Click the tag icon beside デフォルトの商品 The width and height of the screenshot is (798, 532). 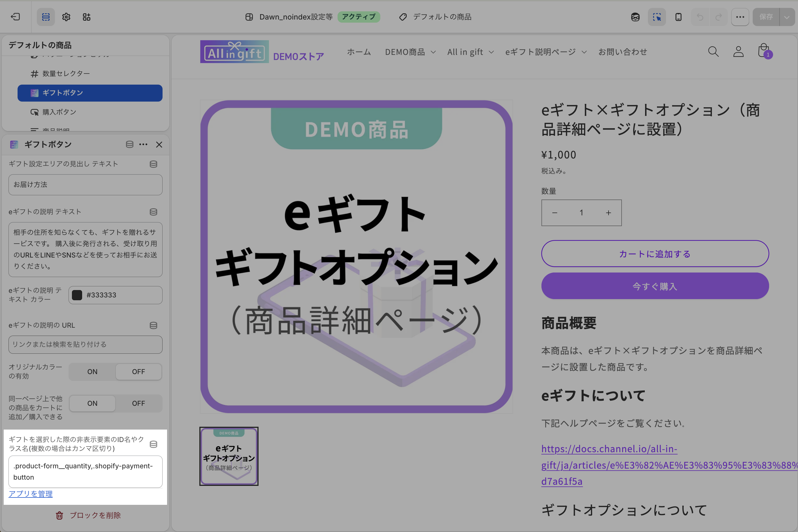coord(403,17)
